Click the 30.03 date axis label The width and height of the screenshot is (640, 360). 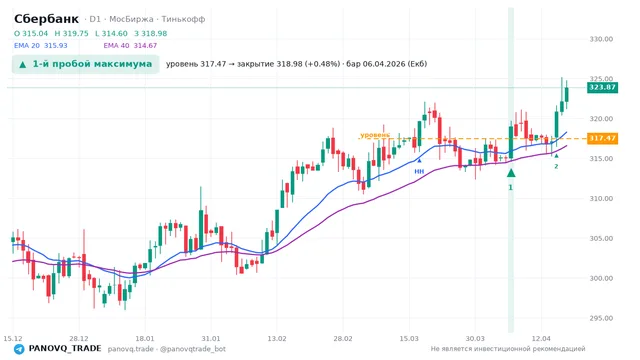[475, 339]
